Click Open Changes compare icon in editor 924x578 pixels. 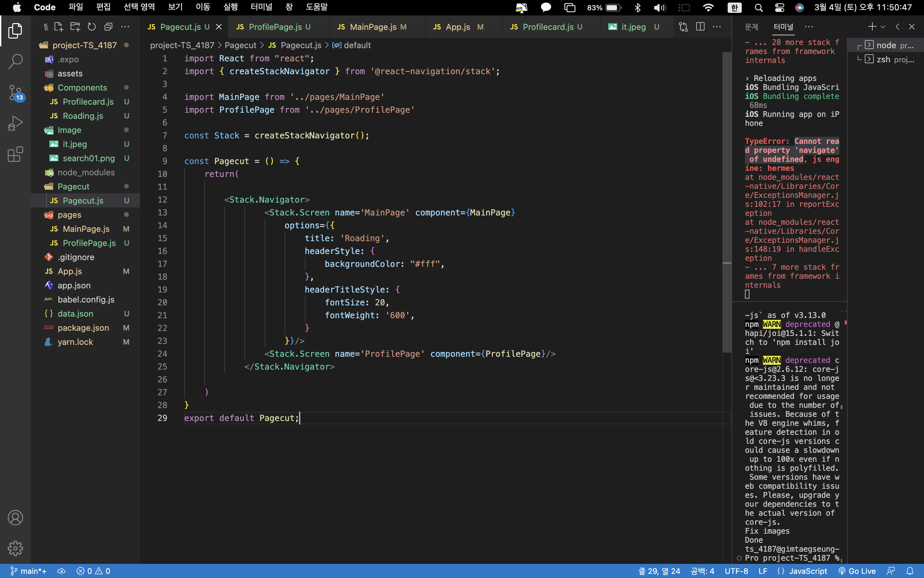point(683,27)
